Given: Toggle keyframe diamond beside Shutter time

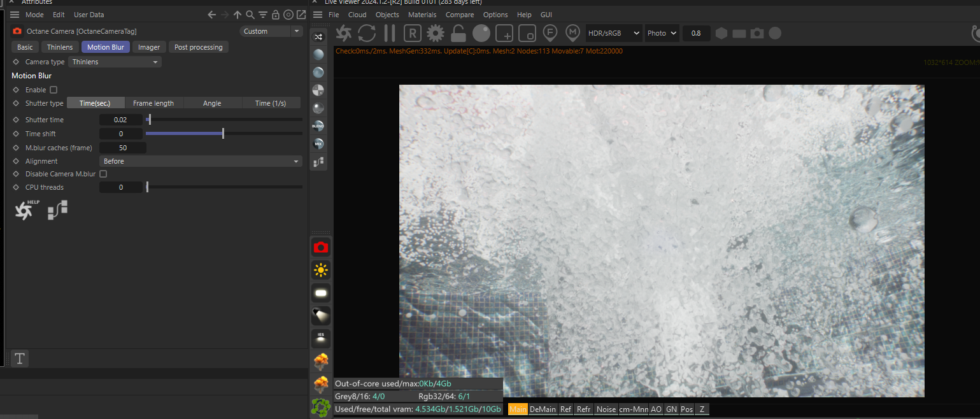Looking at the screenshot, I should coord(16,120).
